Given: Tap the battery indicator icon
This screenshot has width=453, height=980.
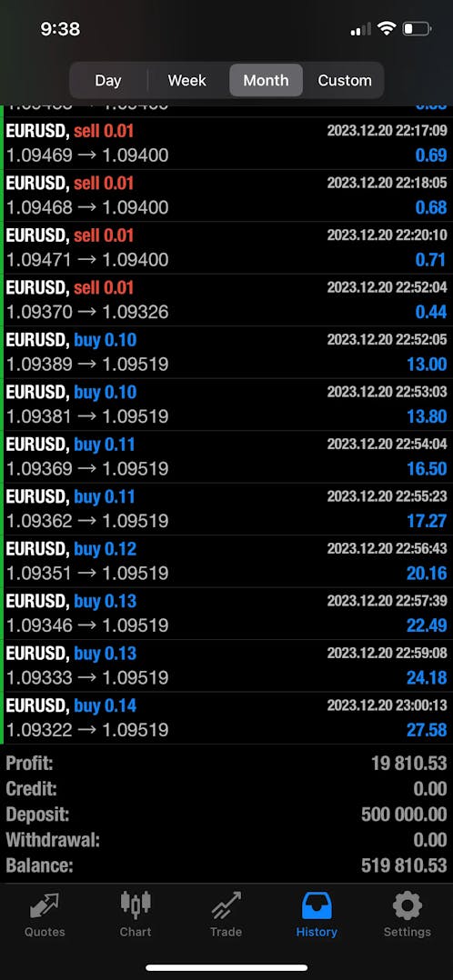Looking at the screenshot, I should click(418, 29).
